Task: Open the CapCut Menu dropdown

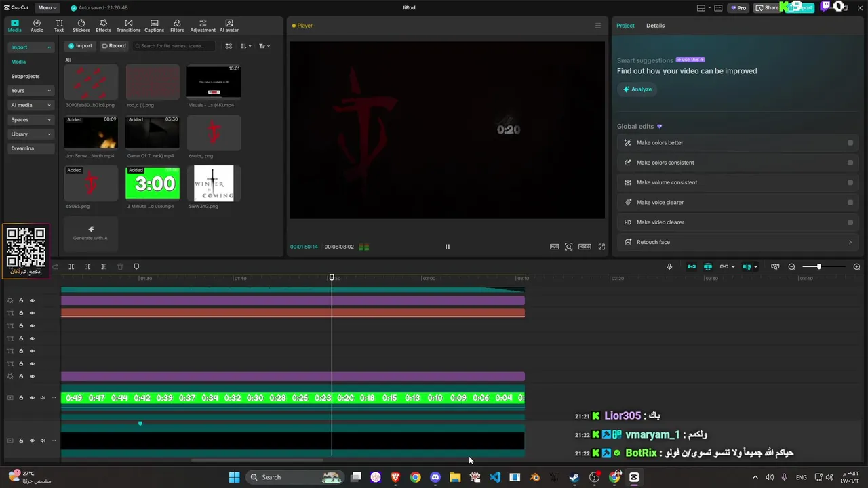Action: pyautogui.click(x=47, y=8)
